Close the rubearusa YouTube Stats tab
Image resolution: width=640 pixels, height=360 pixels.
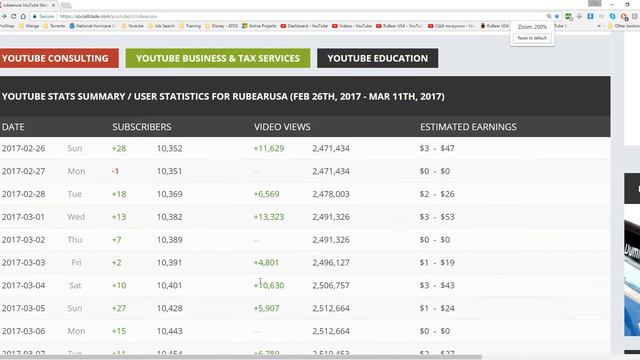[53, 5]
